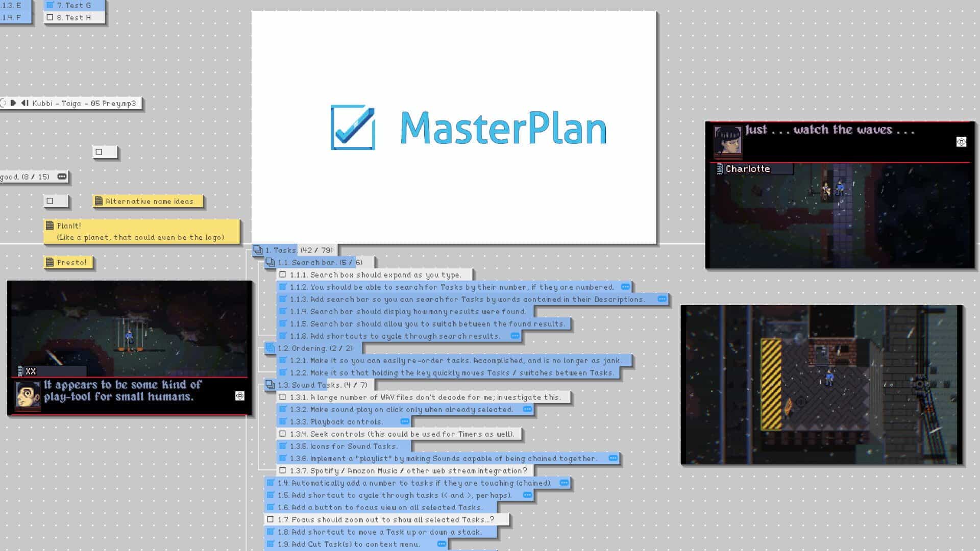This screenshot has height=551, width=980.
Task: Tick the 1.7 Focus should zoom out checkbox
Action: pyautogui.click(x=271, y=519)
